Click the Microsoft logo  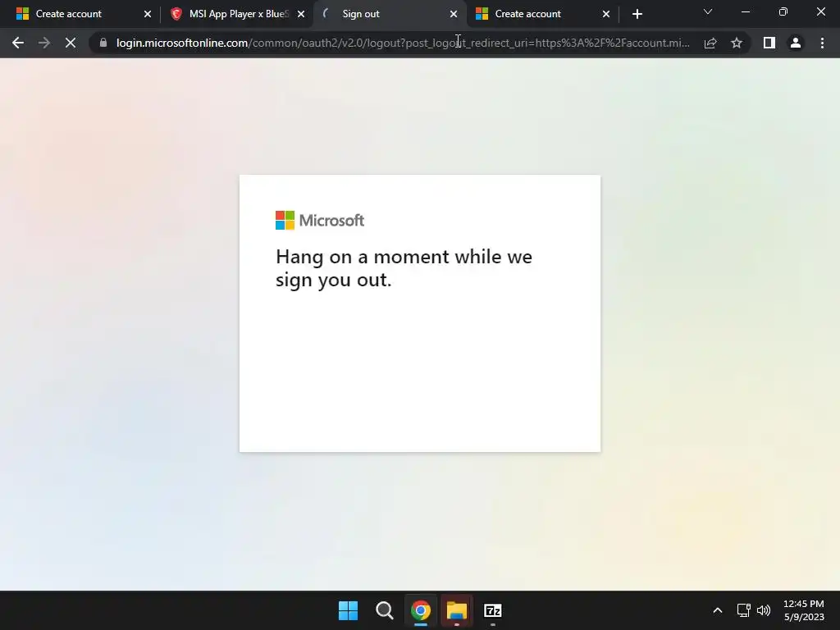point(320,220)
